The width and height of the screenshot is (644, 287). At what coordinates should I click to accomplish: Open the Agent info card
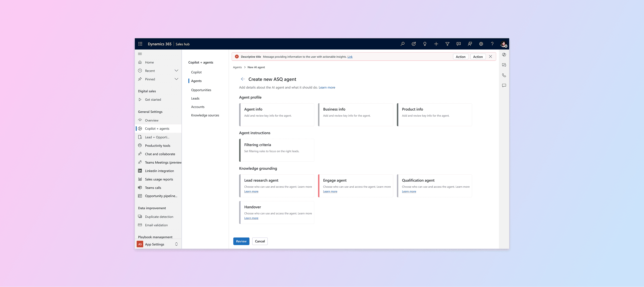[x=277, y=115]
